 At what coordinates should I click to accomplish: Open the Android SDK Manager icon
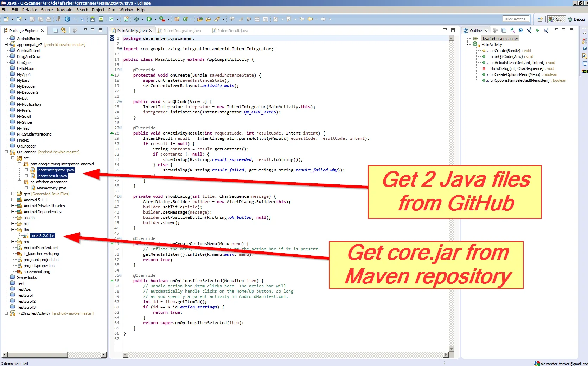pos(92,19)
